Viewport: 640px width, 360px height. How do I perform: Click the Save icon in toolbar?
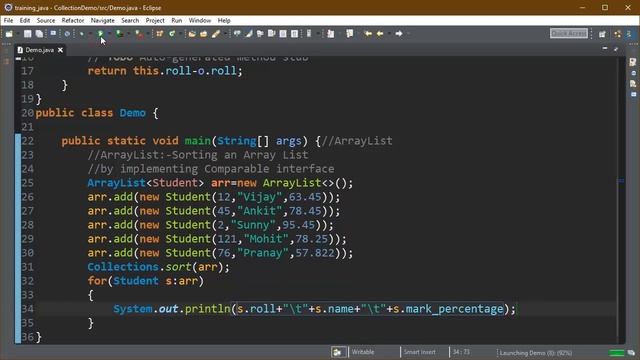click(27, 34)
